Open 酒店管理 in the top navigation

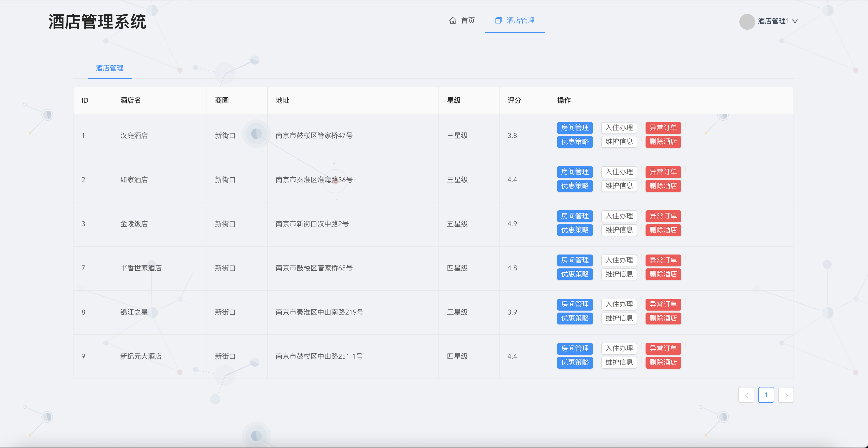[x=514, y=21]
